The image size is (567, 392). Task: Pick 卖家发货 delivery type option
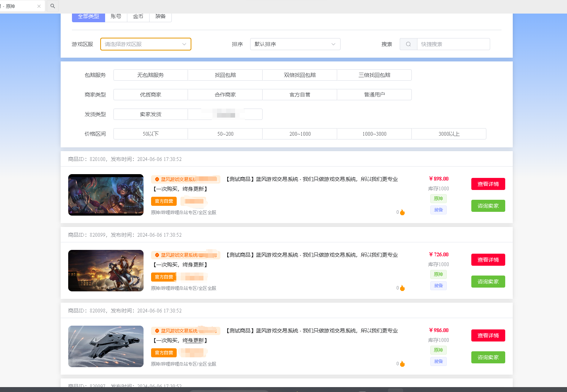[150, 114]
